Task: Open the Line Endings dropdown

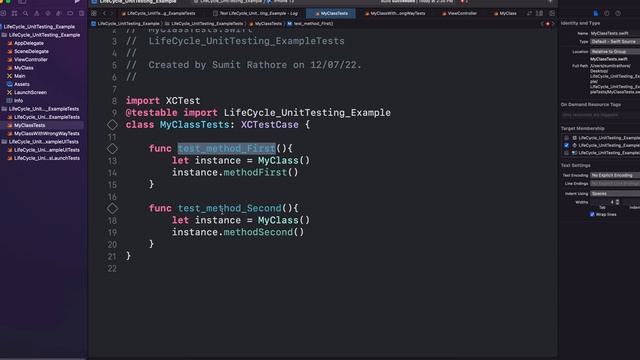Action: click(x=615, y=184)
